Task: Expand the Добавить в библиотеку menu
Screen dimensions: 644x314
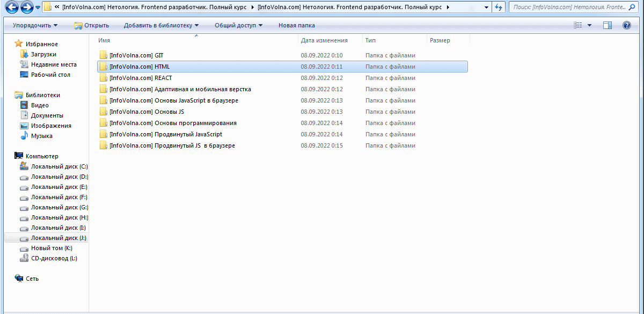Action: click(161, 25)
